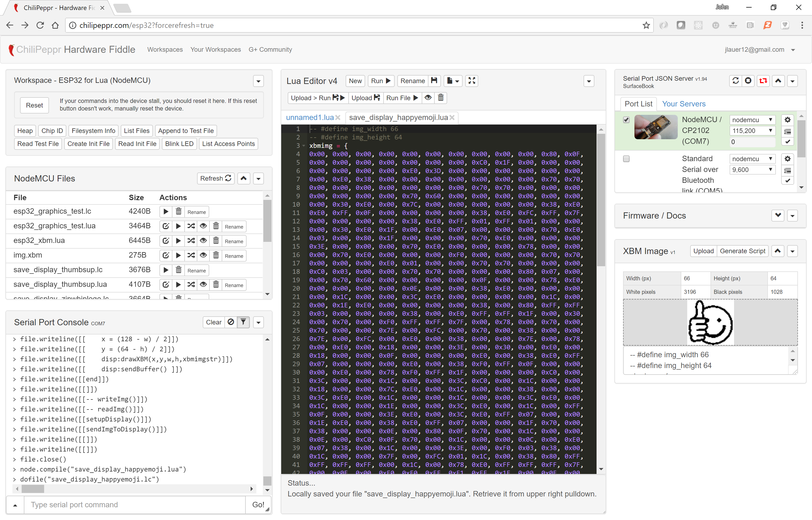Click the List Access Points button

[x=228, y=144]
